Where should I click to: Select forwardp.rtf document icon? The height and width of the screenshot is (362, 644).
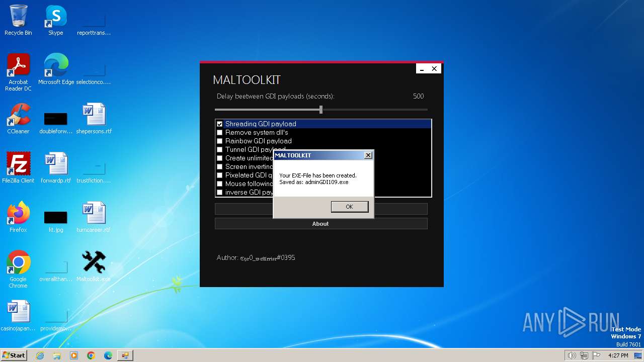56,168
